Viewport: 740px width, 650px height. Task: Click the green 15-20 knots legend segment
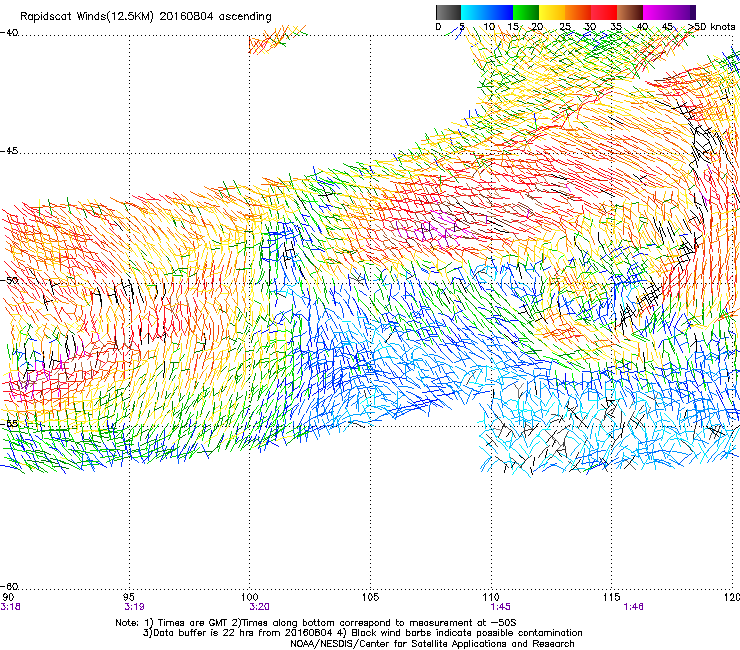click(526, 12)
